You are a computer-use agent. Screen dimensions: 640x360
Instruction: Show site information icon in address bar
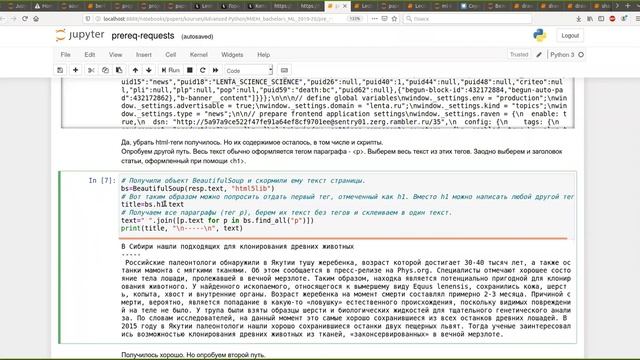pyautogui.click(x=98, y=19)
